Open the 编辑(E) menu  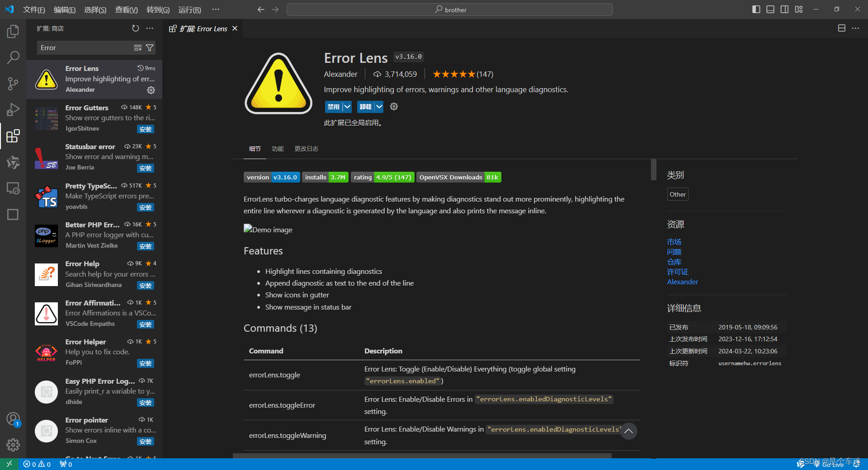[x=65, y=9]
